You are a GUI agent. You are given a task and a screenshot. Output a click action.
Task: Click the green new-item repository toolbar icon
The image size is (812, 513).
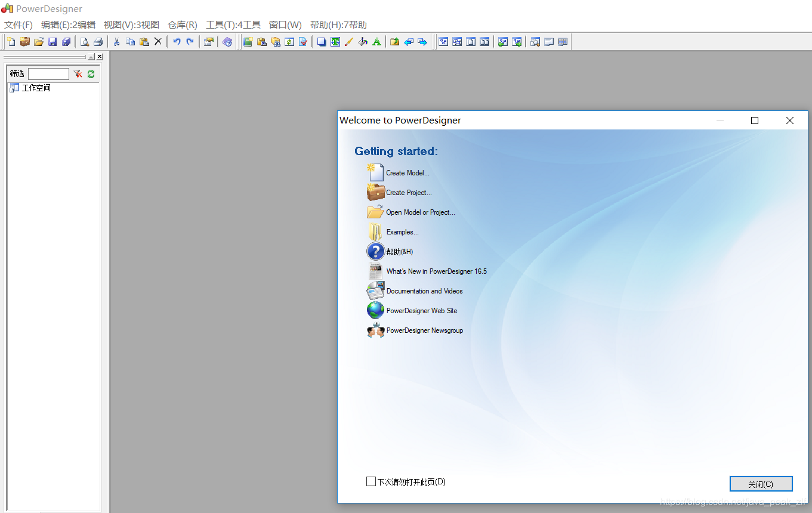248,42
